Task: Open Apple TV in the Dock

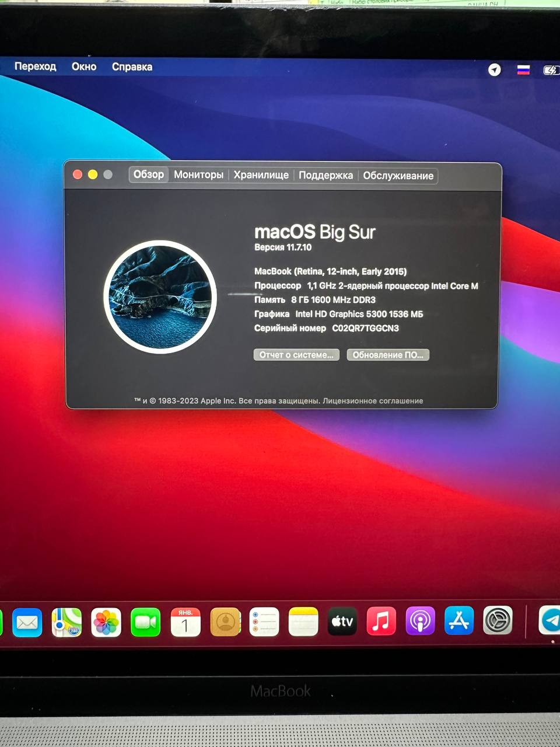Action: tap(342, 622)
